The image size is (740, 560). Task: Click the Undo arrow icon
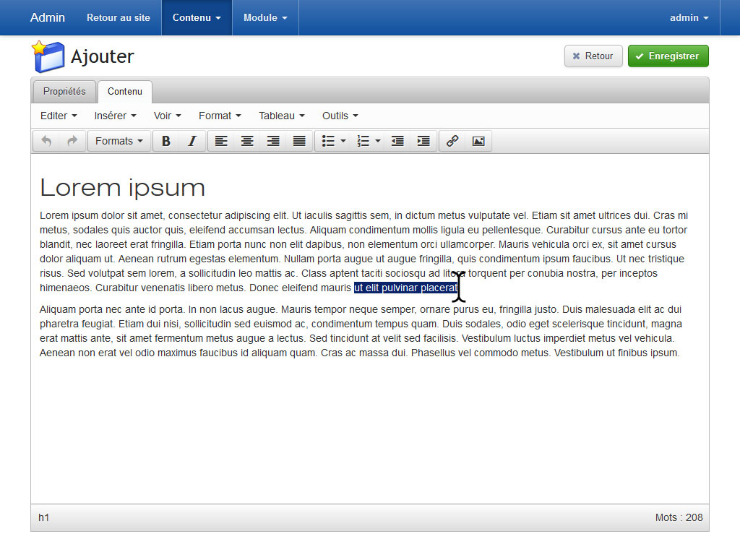click(x=46, y=141)
